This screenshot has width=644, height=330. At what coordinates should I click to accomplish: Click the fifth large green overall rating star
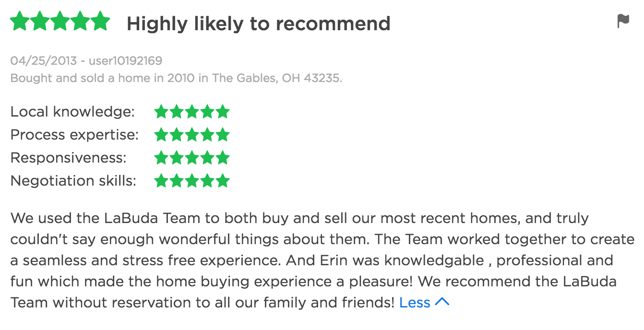click(x=100, y=22)
